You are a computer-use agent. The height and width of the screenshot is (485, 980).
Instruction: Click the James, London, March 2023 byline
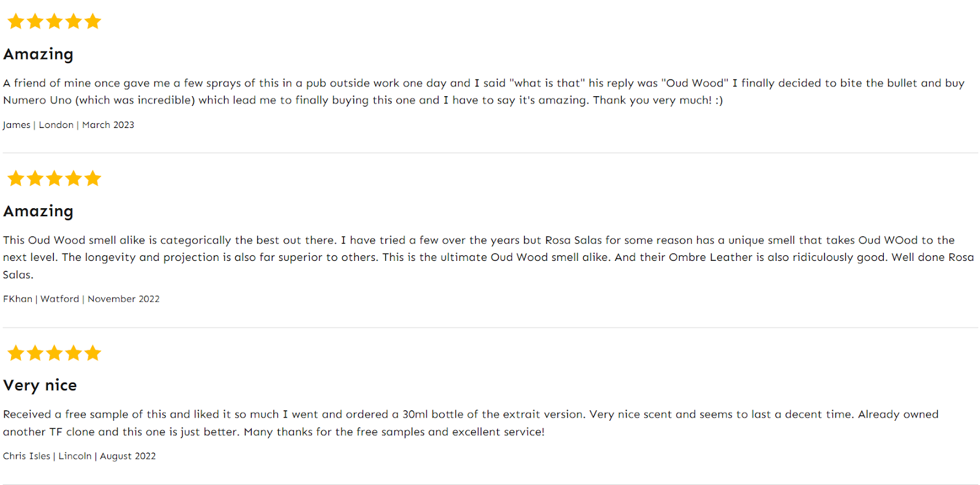69,125
